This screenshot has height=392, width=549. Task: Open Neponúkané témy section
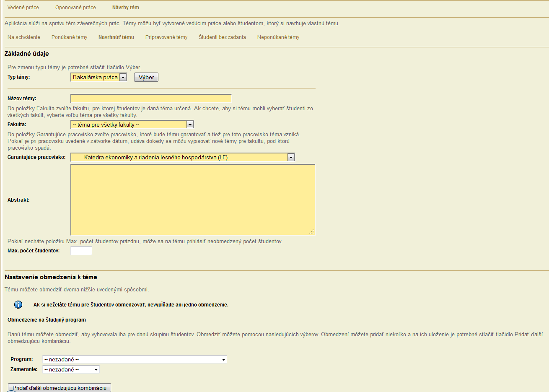tap(278, 37)
